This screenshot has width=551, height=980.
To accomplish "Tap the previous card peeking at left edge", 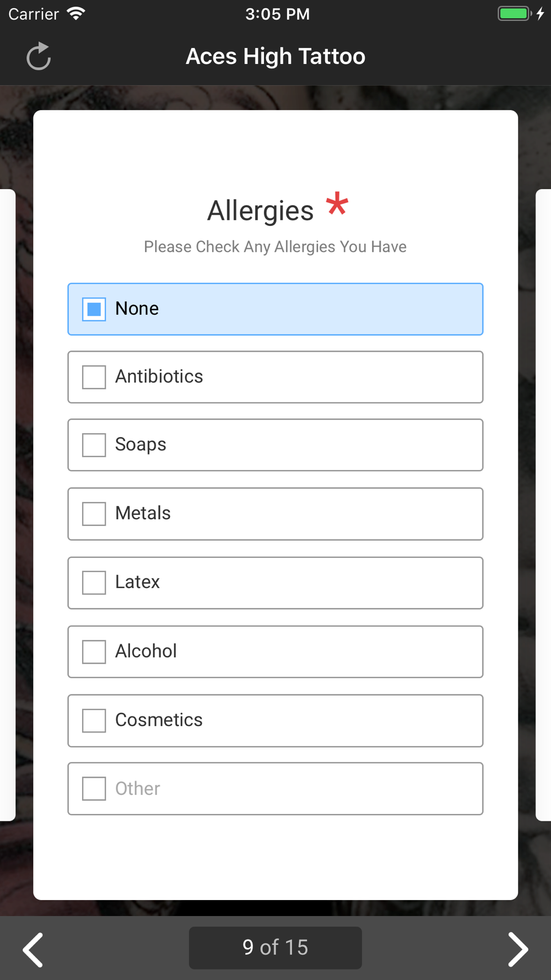I will coord(7,504).
